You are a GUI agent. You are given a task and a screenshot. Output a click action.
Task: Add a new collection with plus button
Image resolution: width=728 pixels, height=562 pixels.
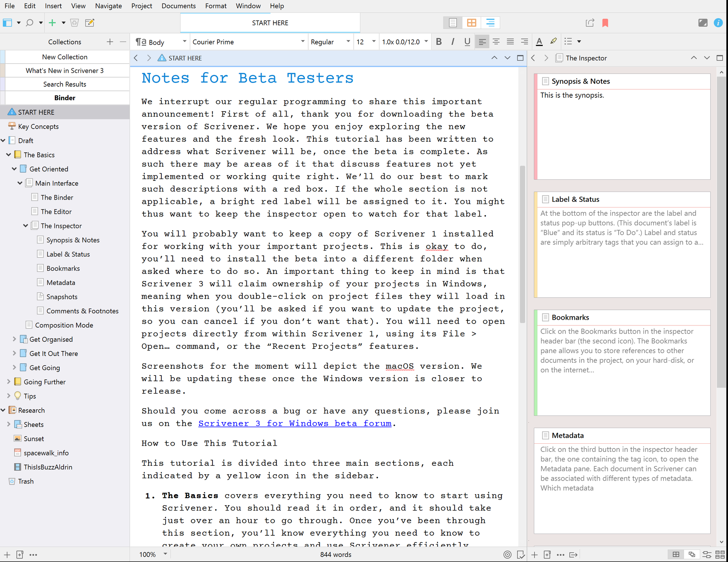coord(110,42)
